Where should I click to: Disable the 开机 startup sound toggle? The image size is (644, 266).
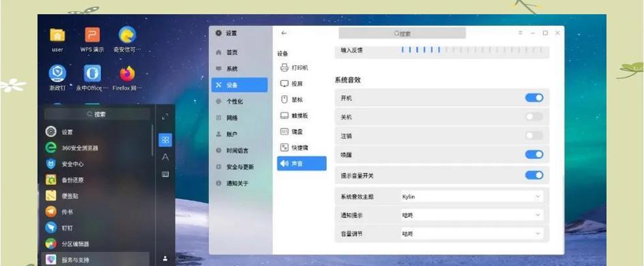[x=534, y=98]
